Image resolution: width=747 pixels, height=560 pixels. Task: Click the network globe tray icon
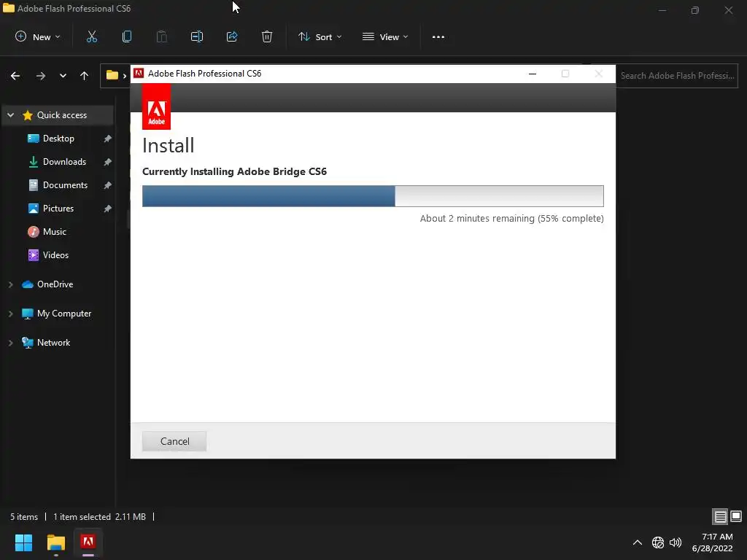coord(658,542)
